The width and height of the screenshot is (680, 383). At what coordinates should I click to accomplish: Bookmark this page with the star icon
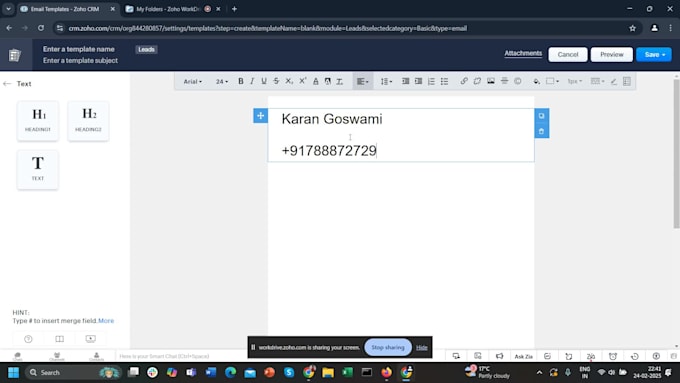point(632,28)
